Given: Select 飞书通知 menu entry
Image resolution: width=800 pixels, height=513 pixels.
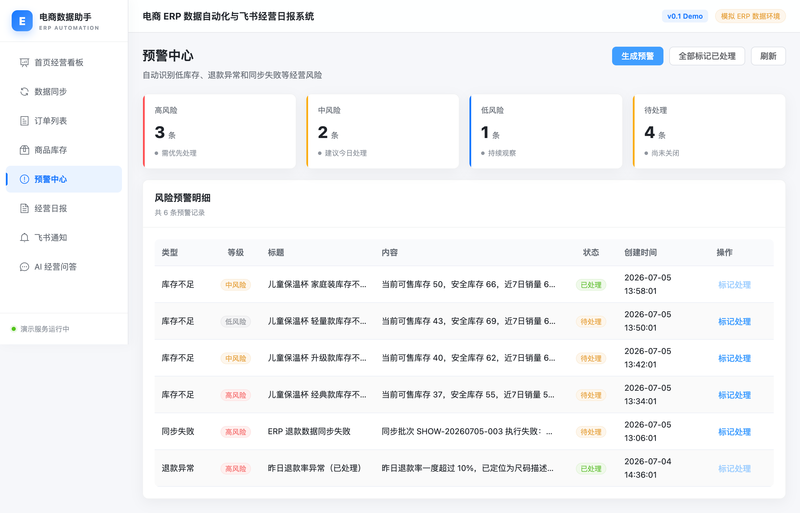Looking at the screenshot, I should tap(64, 237).
